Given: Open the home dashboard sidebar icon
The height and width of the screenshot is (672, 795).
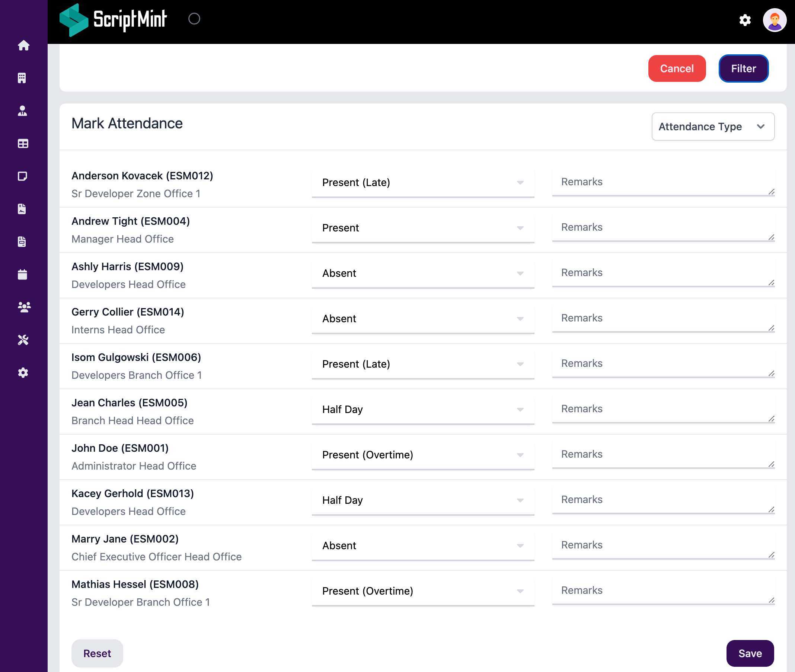Looking at the screenshot, I should pos(23,45).
